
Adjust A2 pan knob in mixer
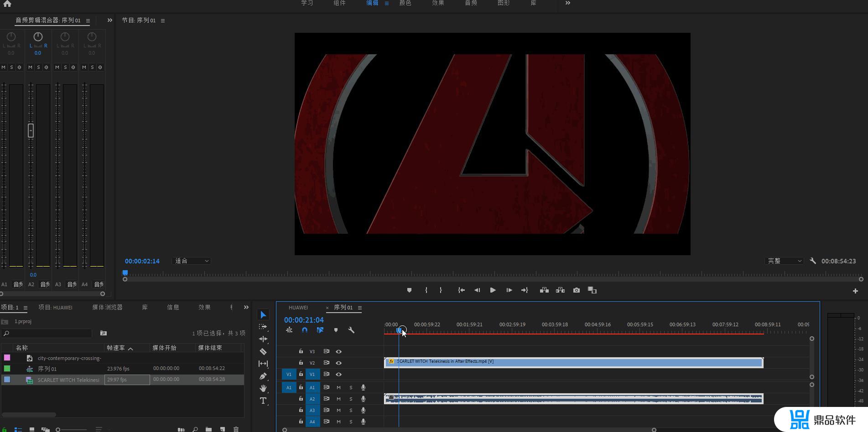coord(38,36)
